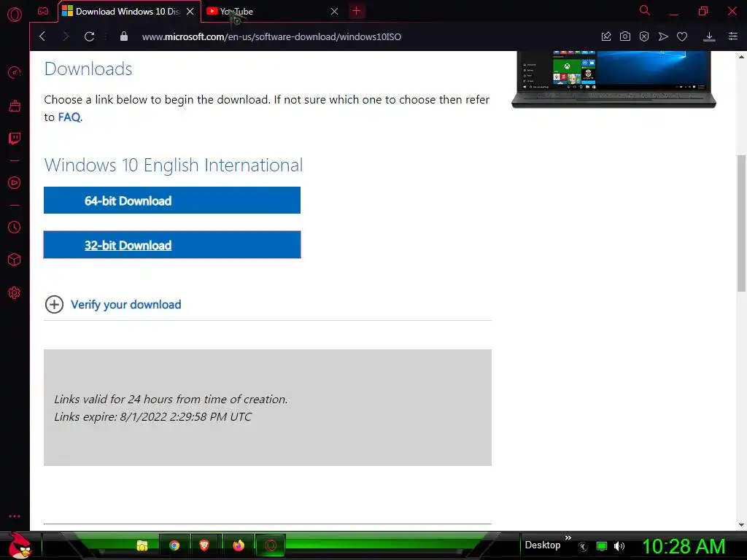Click the 64-bit Download button
This screenshot has width=747, height=560.
point(172,201)
